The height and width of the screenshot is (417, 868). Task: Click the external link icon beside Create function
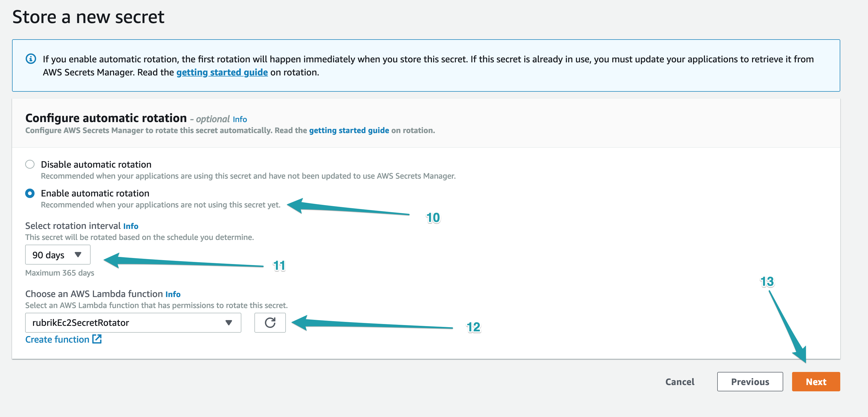(97, 339)
